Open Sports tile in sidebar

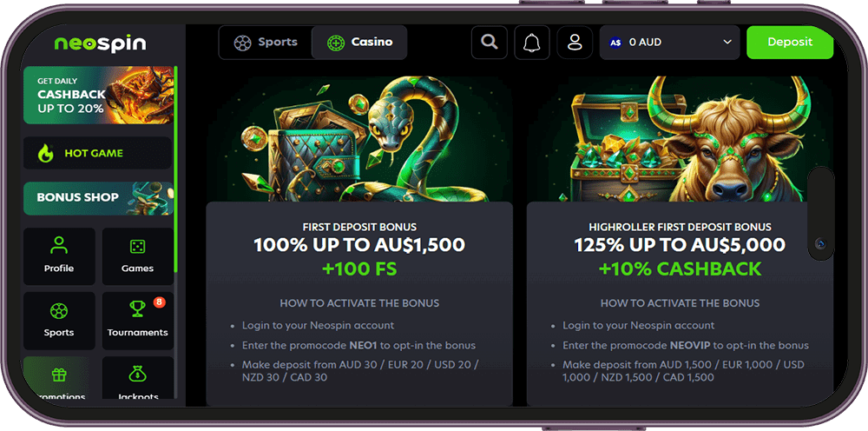click(59, 321)
